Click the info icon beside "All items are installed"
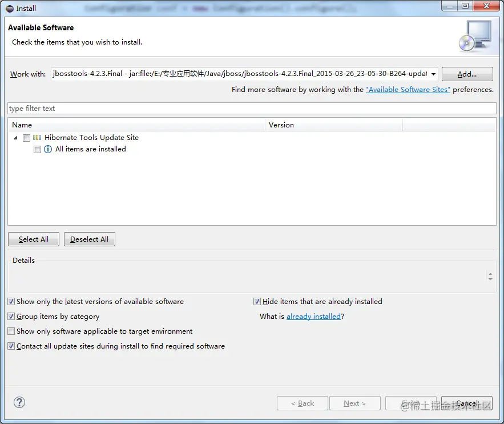Screen dimensions: 504x424 pos(47,149)
